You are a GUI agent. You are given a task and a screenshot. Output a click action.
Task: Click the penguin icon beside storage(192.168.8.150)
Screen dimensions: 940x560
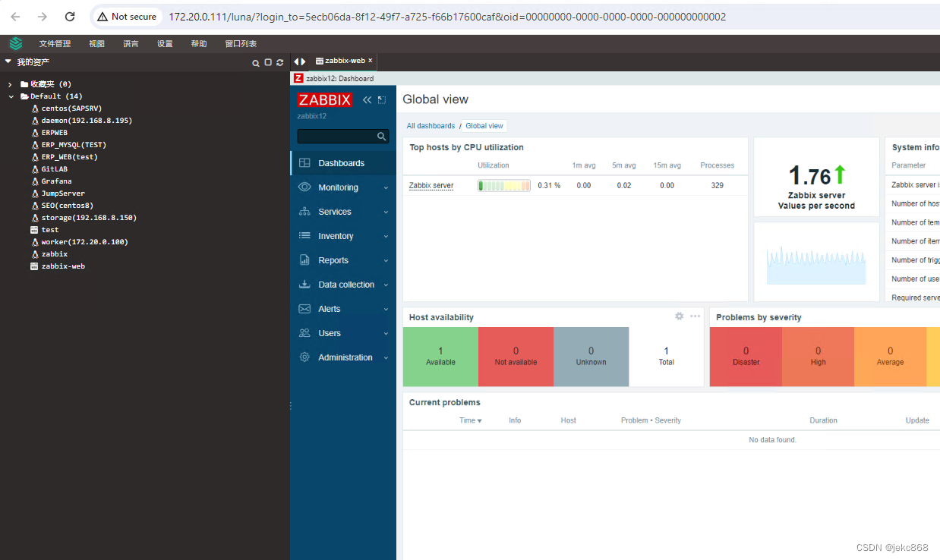(x=34, y=218)
